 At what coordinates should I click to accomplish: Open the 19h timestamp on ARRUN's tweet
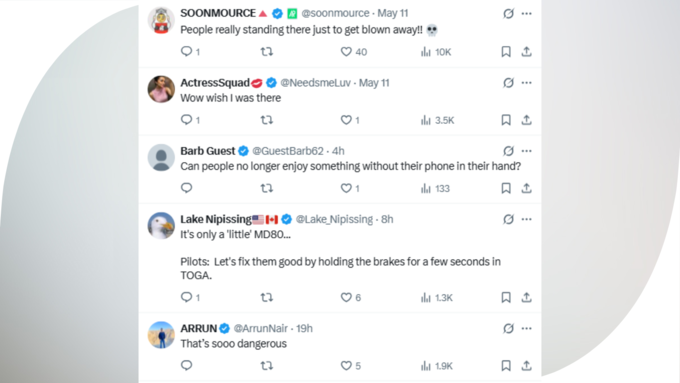304,328
